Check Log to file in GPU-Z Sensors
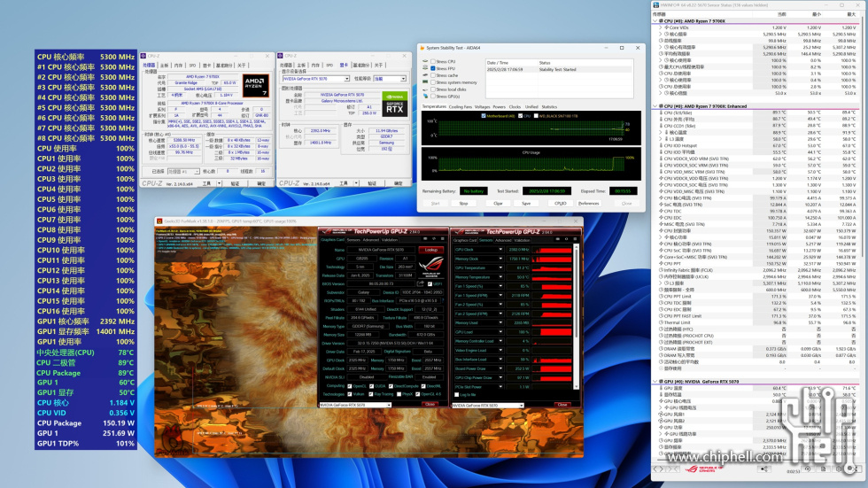The width and height of the screenshot is (868, 488). [457, 394]
